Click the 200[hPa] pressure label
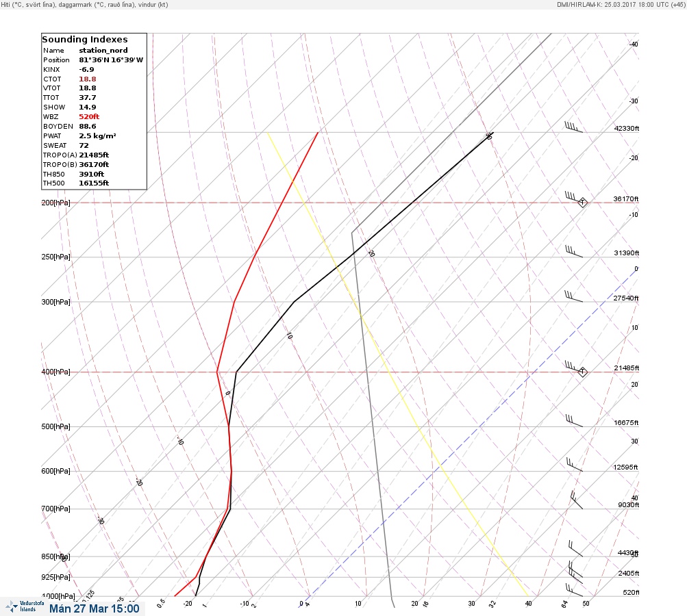687x616 pixels. coord(55,203)
